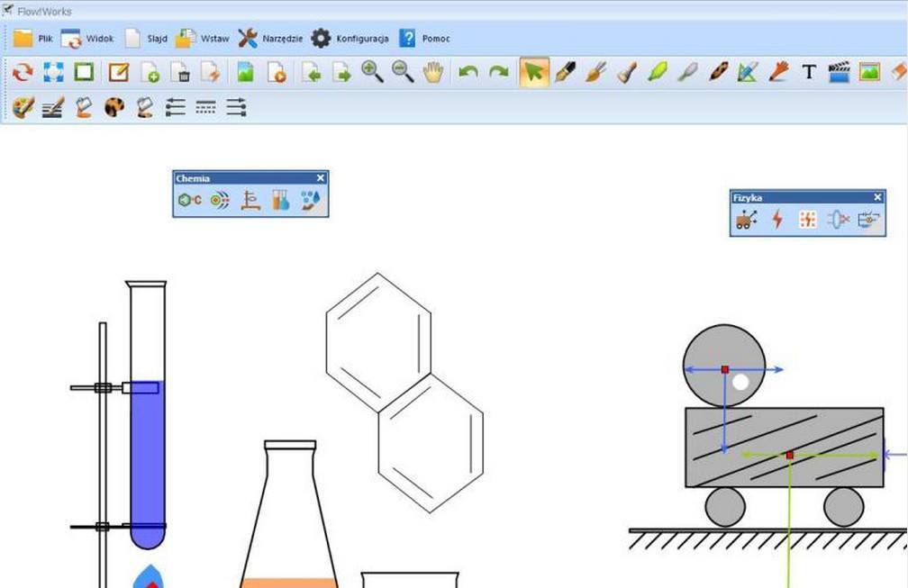Screen dimensions: 908x588
Task: Open the Widok menu
Action: [x=87, y=39]
